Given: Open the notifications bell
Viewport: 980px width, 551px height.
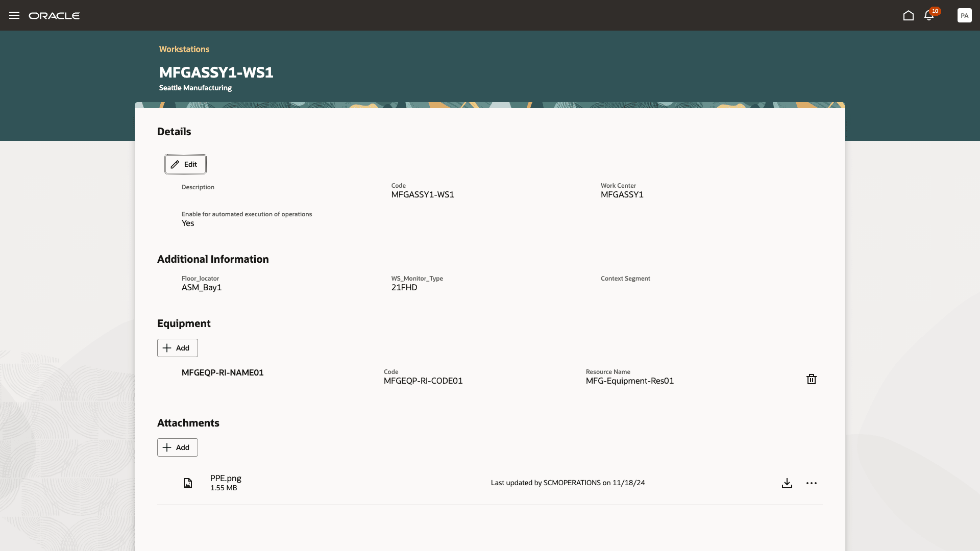Looking at the screenshot, I should (x=929, y=16).
